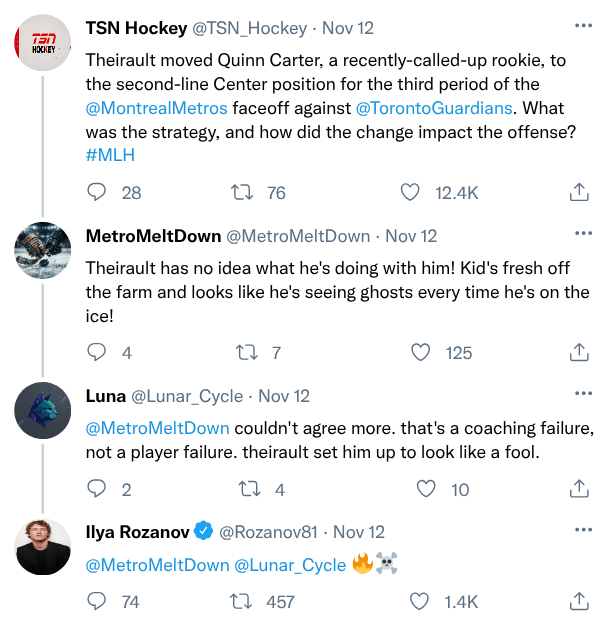Like Ilya Rozanov's fire emoji tweet

(x=422, y=601)
